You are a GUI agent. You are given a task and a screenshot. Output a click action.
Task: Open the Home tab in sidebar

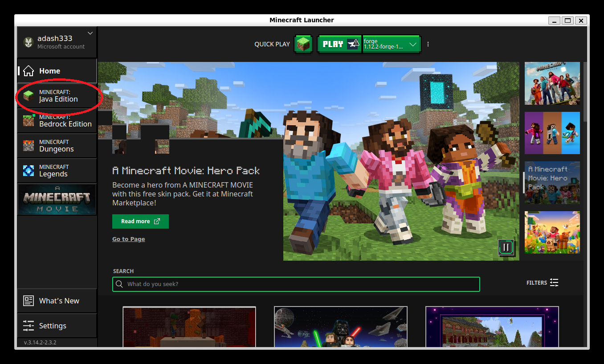coord(57,71)
